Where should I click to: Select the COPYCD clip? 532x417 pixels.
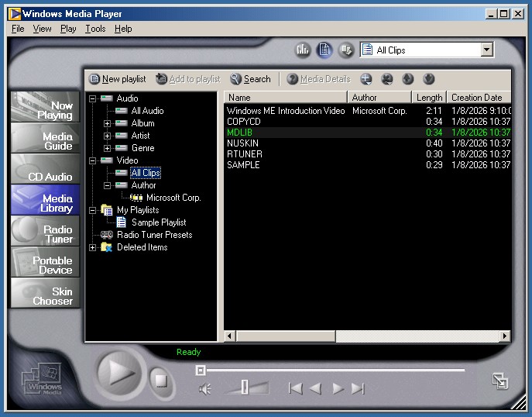click(x=368, y=122)
